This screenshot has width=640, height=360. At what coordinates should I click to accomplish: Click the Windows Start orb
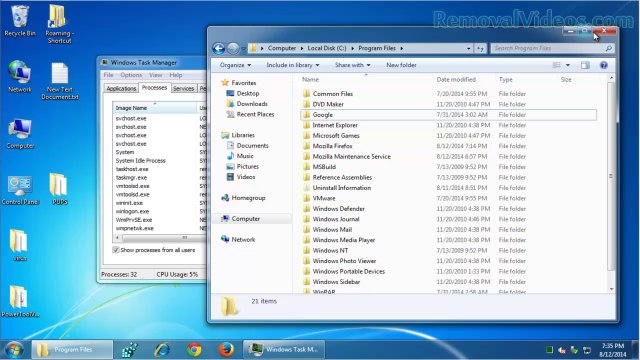14,350
